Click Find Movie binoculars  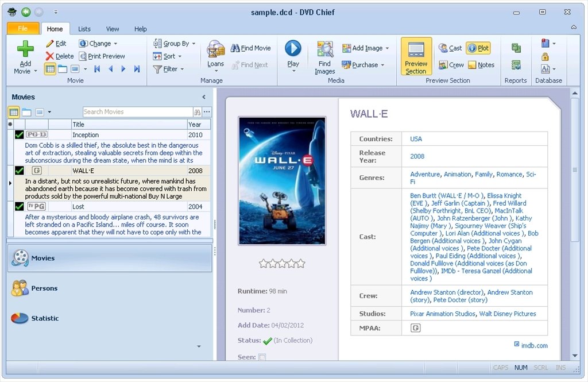pos(250,48)
